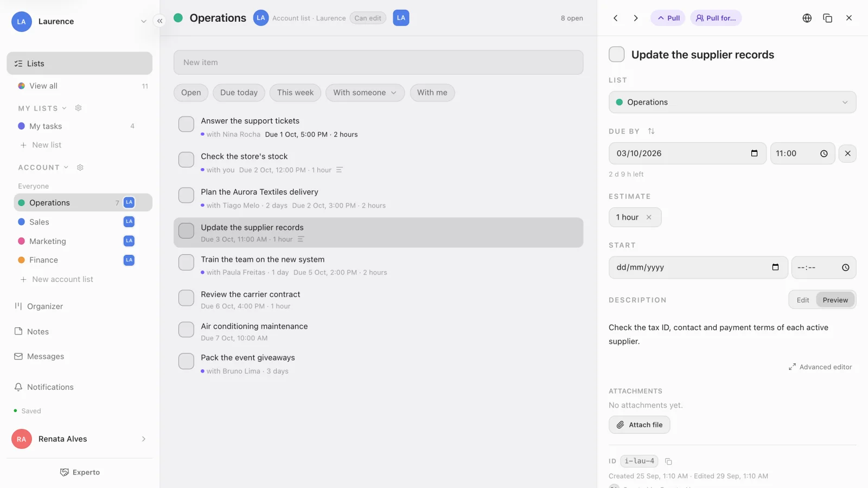The width and height of the screenshot is (868, 488).
Task: Filter items Due today
Action: pyautogui.click(x=239, y=93)
